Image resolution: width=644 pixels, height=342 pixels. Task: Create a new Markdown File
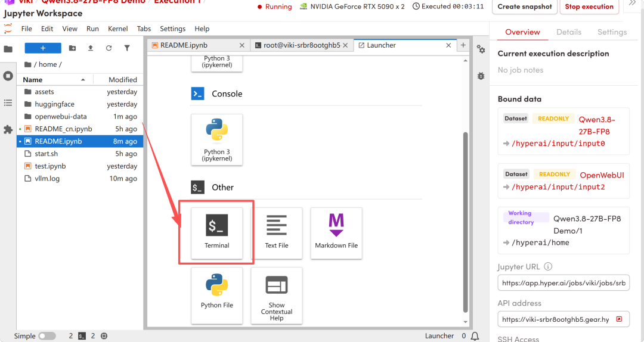tap(336, 233)
